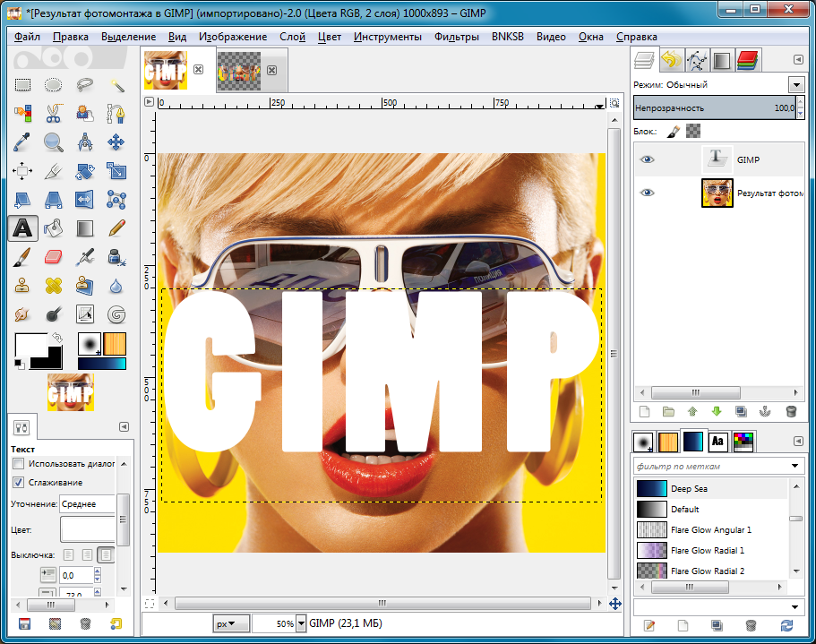The height and width of the screenshot is (644, 816).
Task: Open the px units dropdown
Action: [x=230, y=623]
